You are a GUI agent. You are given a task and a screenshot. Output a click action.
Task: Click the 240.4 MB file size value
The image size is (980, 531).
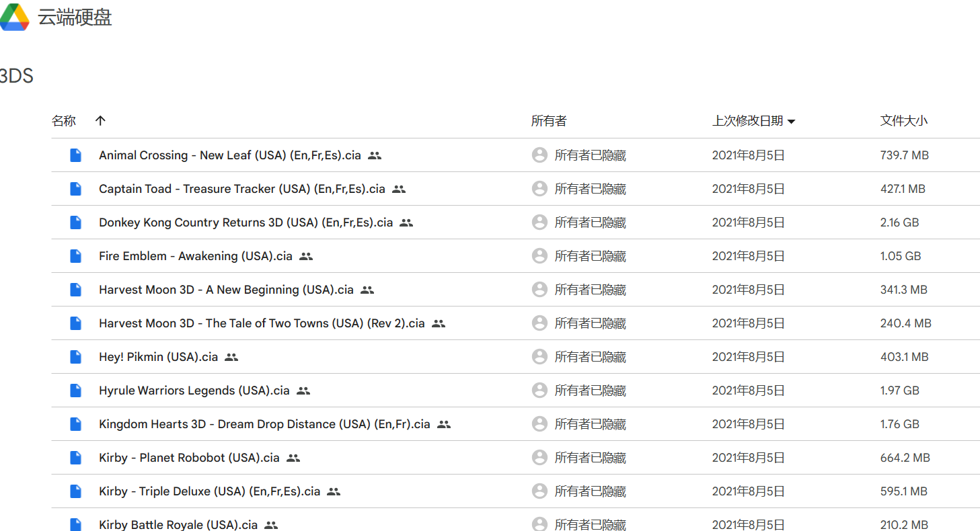click(x=906, y=323)
